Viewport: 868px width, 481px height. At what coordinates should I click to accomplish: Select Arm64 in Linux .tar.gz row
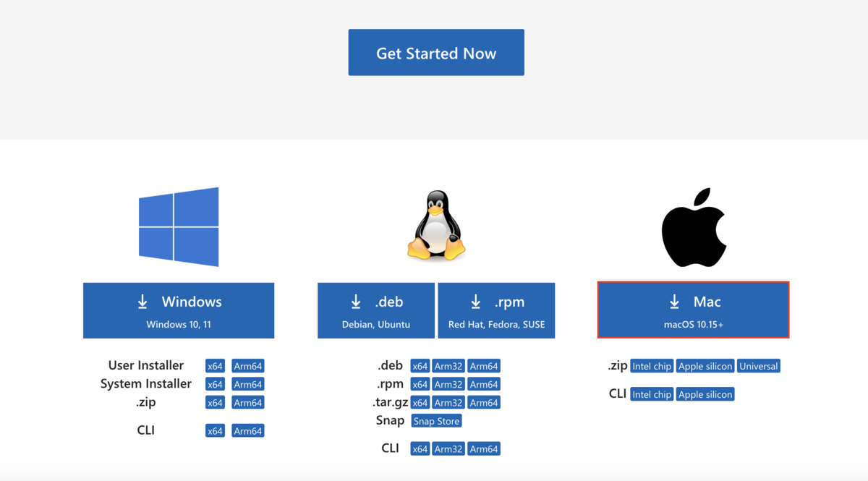click(484, 402)
